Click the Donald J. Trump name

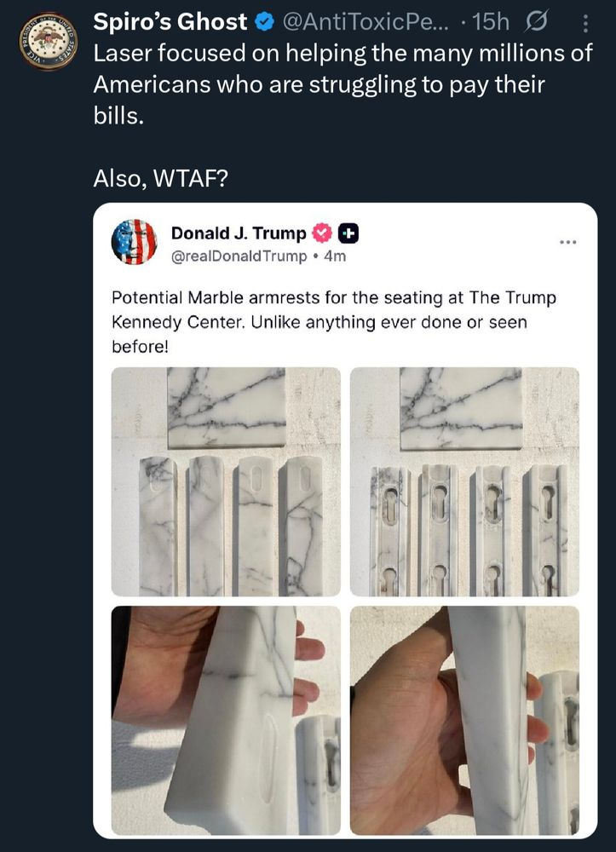pyautogui.click(x=238, y=233)
